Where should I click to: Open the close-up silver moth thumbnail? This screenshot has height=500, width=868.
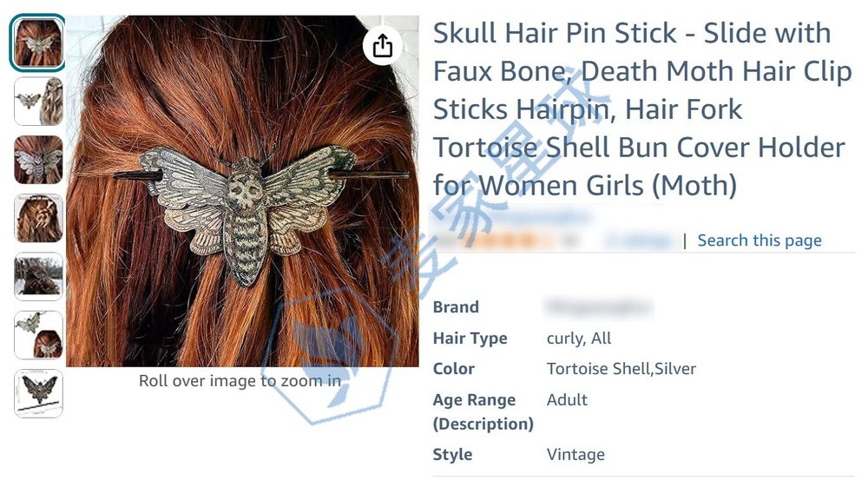38,160
